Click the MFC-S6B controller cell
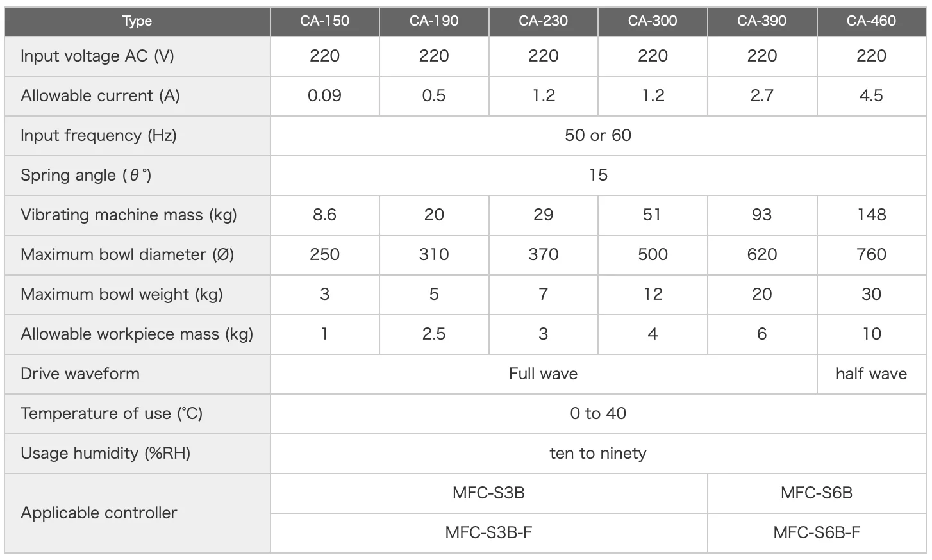 click(x=816, y=493)
